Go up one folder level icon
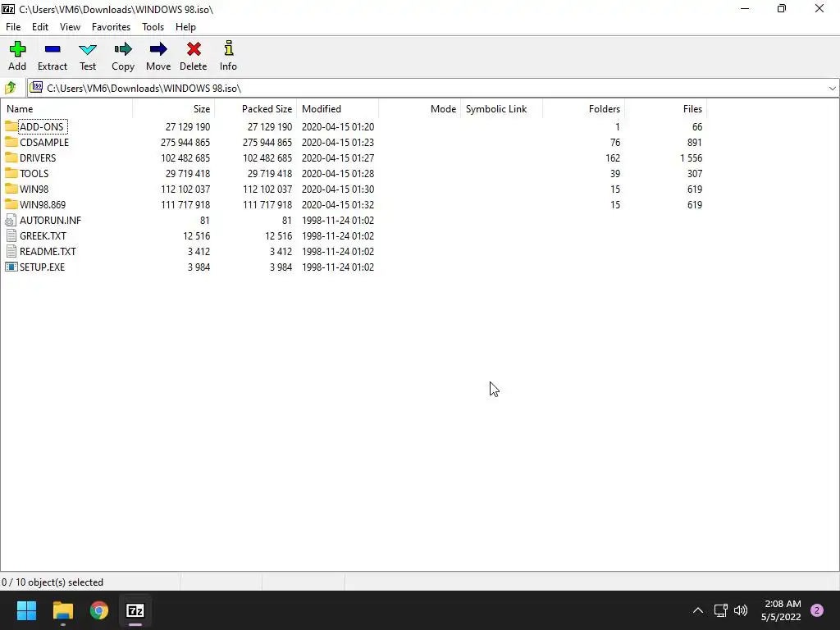Screen dimensions: 840x630 point(10,88)
